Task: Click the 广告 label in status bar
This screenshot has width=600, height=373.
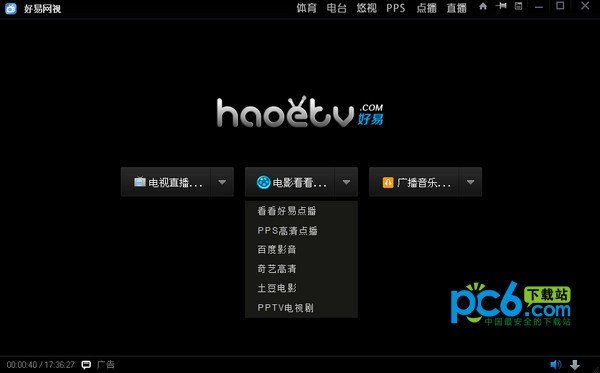Action: 106,365
